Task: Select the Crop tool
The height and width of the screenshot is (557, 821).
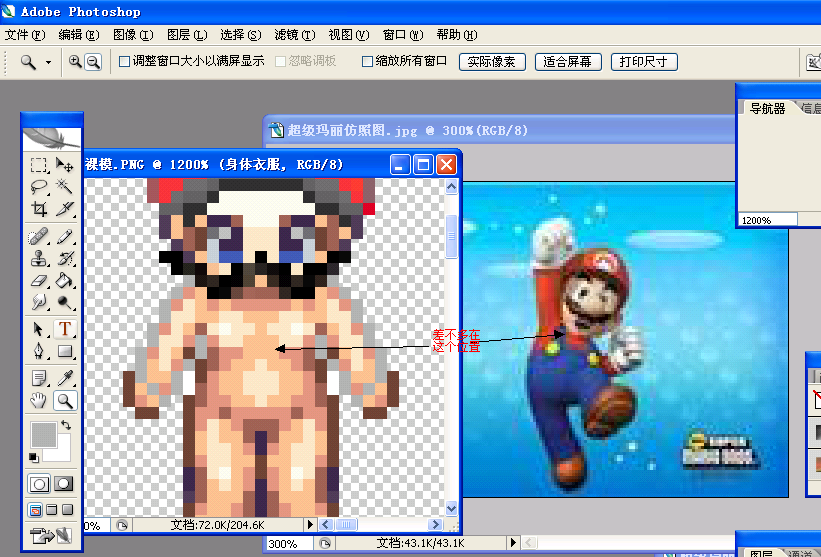Action: pyautogui.click(x=38, y=209)
